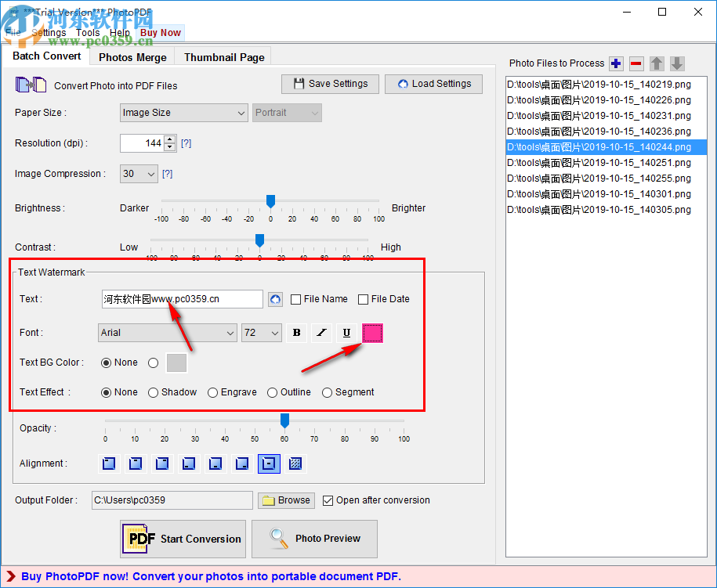Click the watermark rotation icon beside the Text field
This screenshot has height=588, width=717.
[275, 299]
